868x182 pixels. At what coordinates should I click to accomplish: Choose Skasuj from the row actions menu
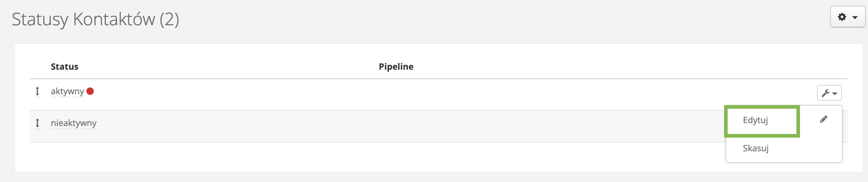(x=756, y=148)
